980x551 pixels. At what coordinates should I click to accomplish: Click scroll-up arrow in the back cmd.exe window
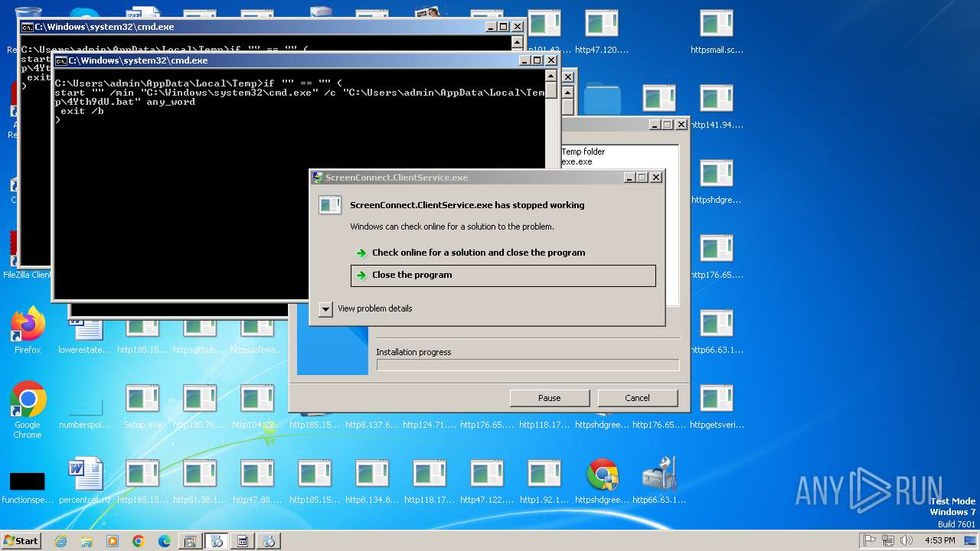[517, 43]
